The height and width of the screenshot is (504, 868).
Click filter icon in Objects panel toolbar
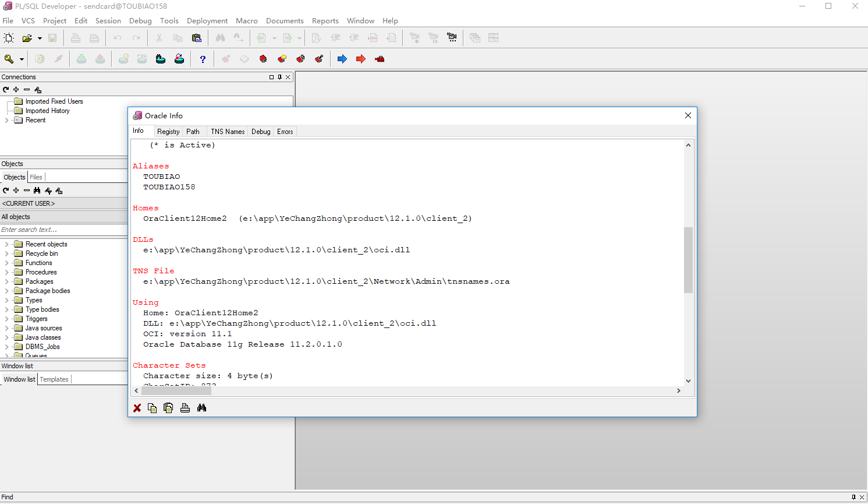pyautogui.click(x=48, y=191)
